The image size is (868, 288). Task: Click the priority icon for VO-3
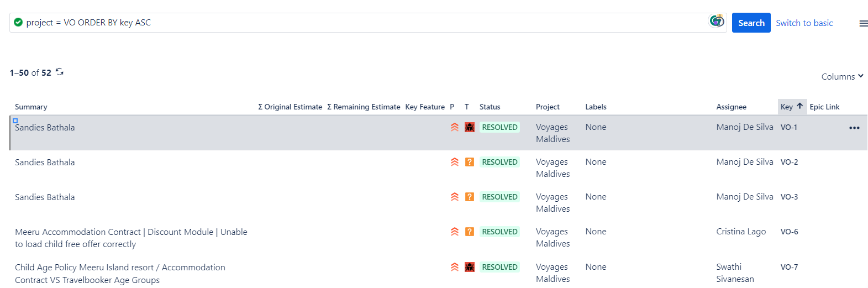(x=455, y=197)
